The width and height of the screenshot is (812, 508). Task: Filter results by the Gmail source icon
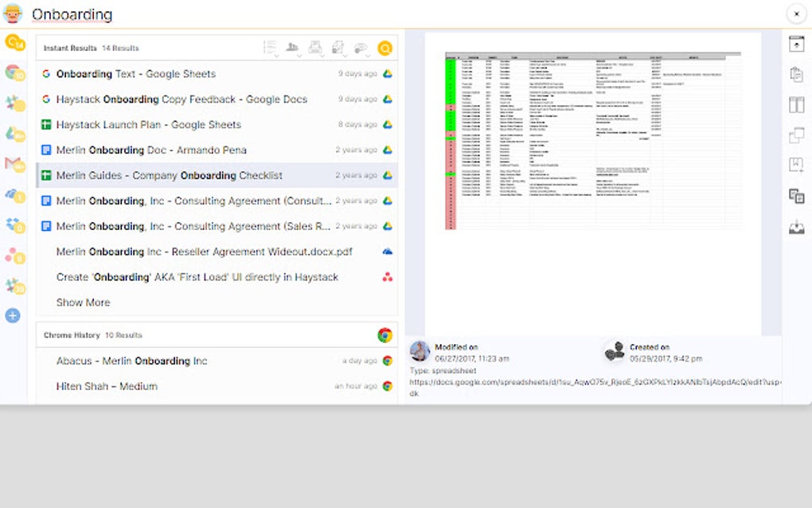point(14,165)
